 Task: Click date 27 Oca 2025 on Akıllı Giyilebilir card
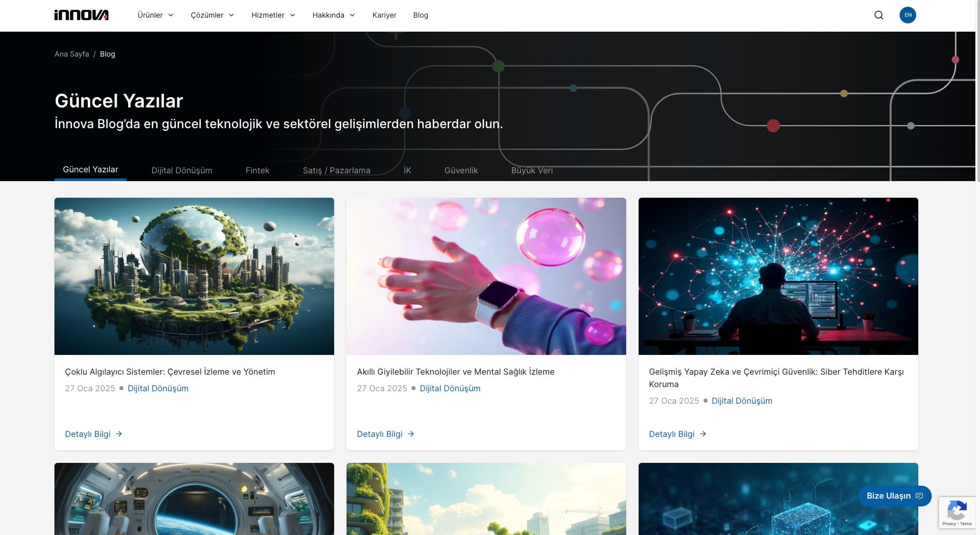382,388
